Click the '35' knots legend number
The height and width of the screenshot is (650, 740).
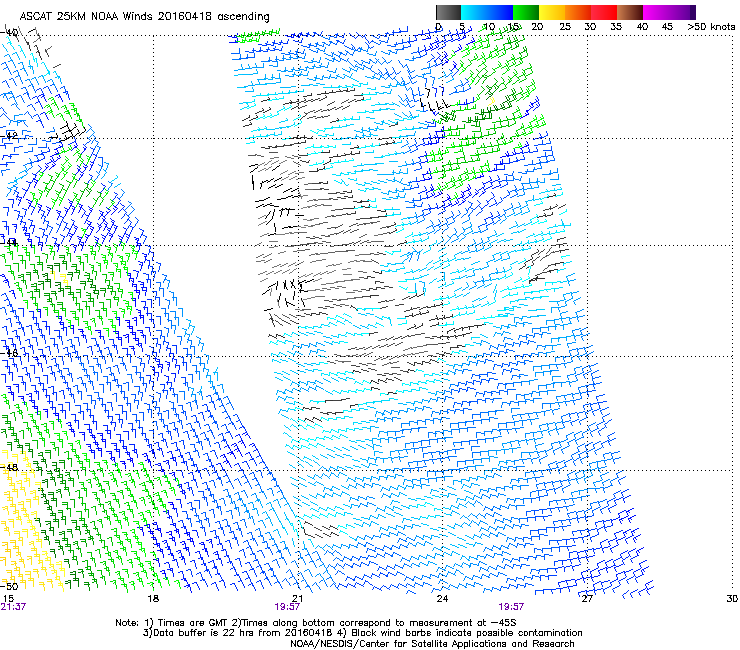616,27
